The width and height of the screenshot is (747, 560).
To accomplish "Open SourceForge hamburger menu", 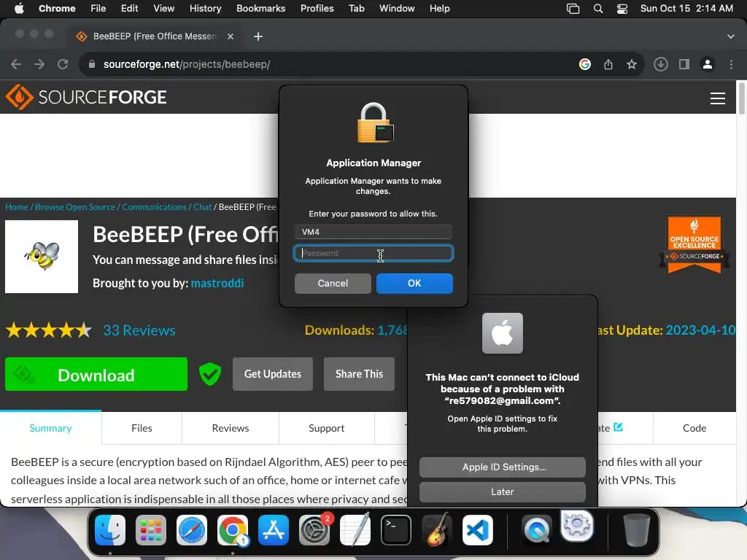I will click(x=718, y=98).
